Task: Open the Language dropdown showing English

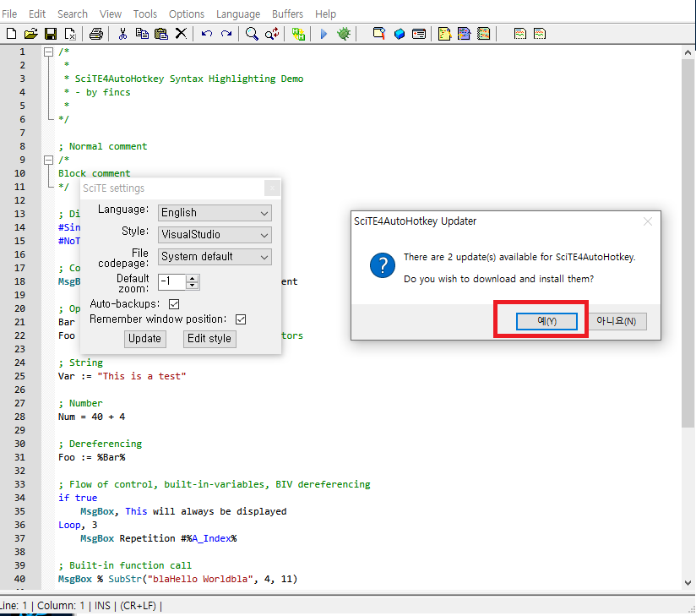Action: [x=215, y=213]
